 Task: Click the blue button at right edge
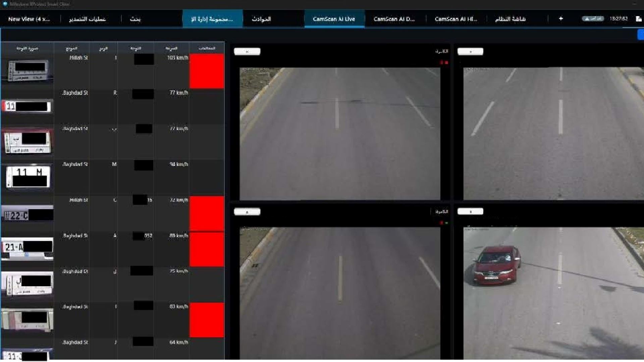641,35
